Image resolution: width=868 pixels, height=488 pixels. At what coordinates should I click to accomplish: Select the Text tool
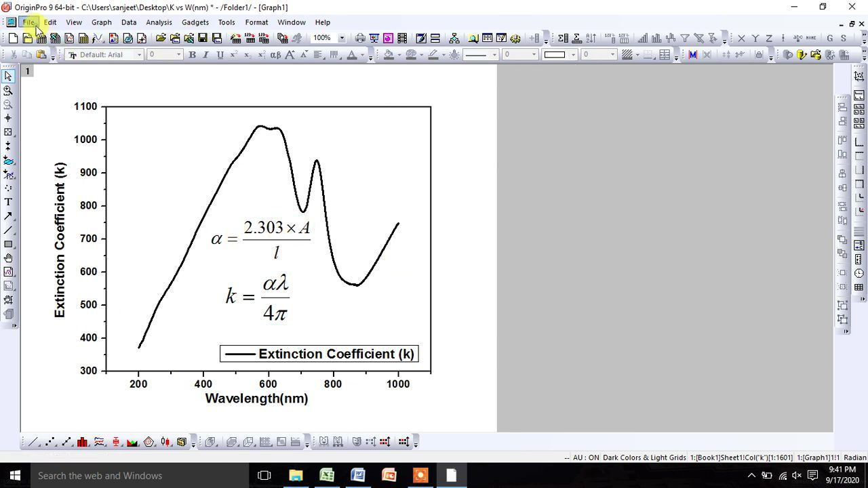8,202
